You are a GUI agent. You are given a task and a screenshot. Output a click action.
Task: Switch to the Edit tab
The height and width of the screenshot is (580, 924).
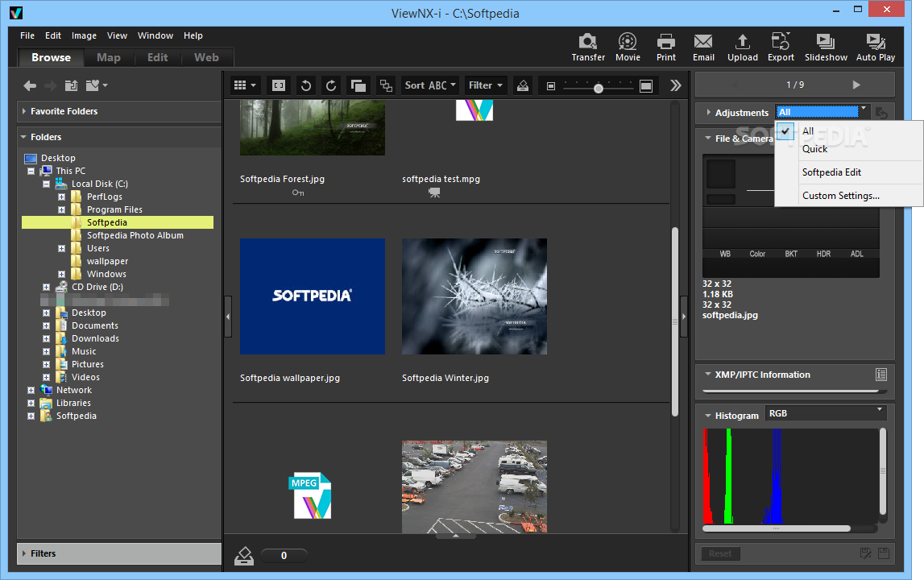[157, 57]
